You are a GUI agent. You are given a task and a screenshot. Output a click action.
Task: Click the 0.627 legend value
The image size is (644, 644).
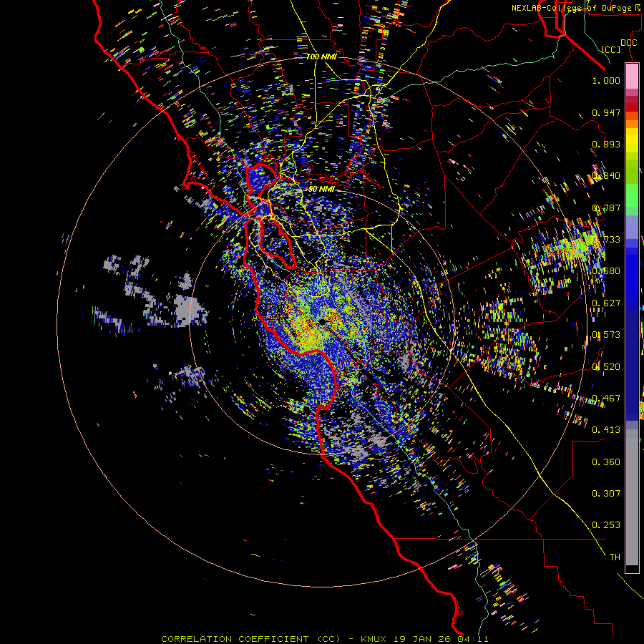click(x=606, y=303)
